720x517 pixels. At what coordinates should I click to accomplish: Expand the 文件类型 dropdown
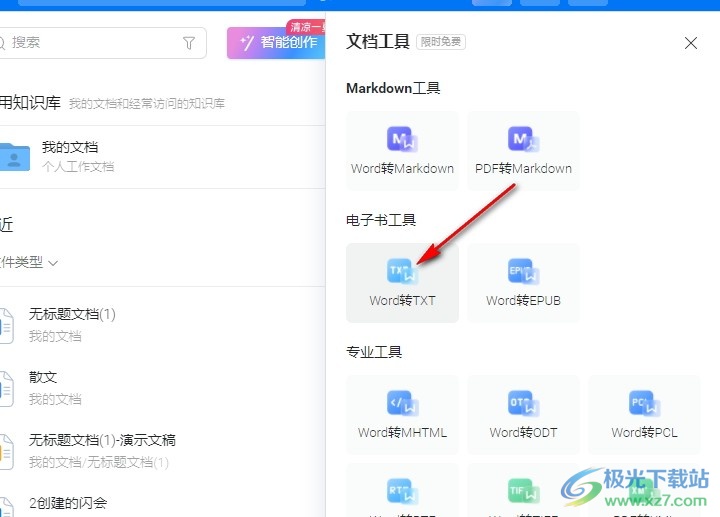pyautogui.click(x=28, y=263)
